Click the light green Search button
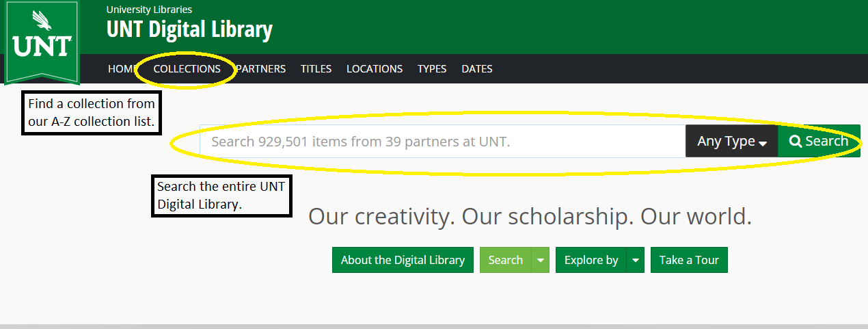Viewport: 868px width, 329px height. click(505, 260)
